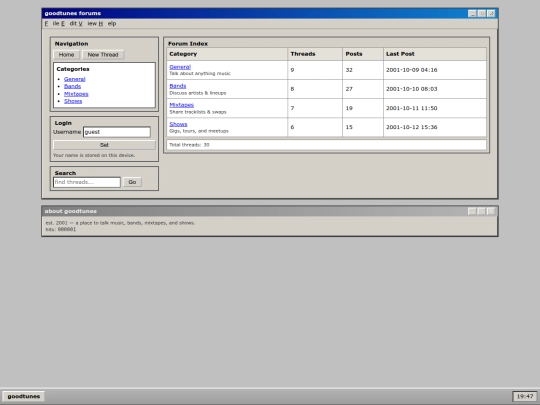
Task: Select last post date 2001-10-09 04:16
Action: (412, 70)
